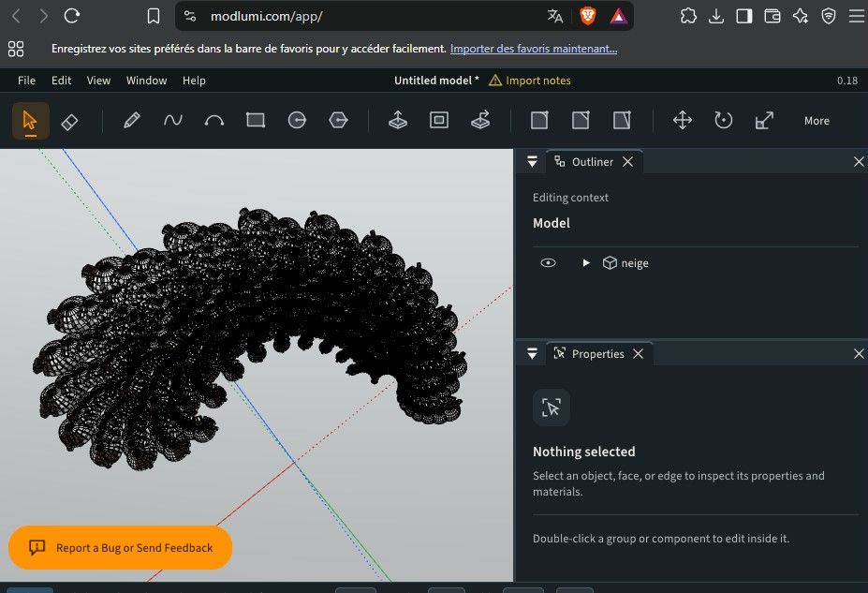Choose the freehand curve tool
868x593 pixels.
173,120
